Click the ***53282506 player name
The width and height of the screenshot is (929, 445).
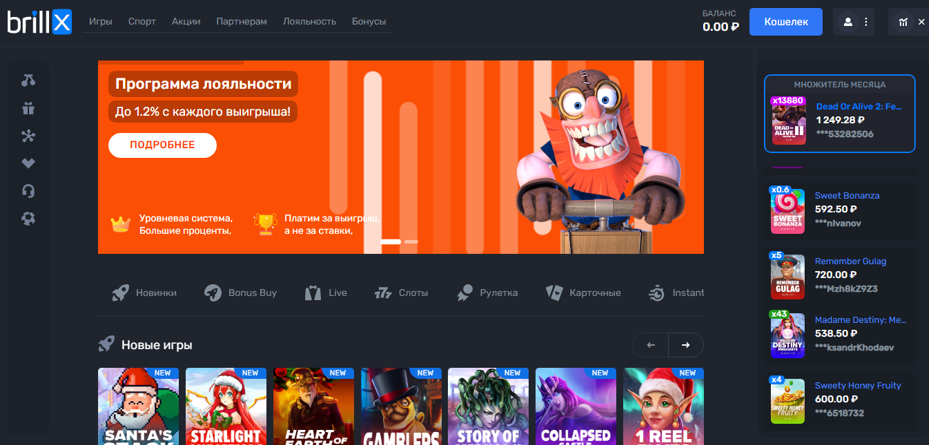(845, 135)
